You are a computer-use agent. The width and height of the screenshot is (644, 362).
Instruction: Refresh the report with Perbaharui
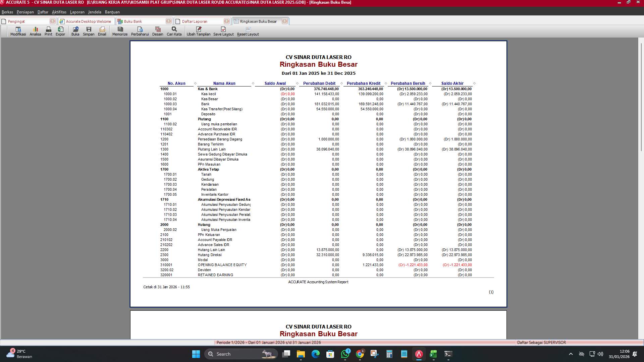(140, 32)
